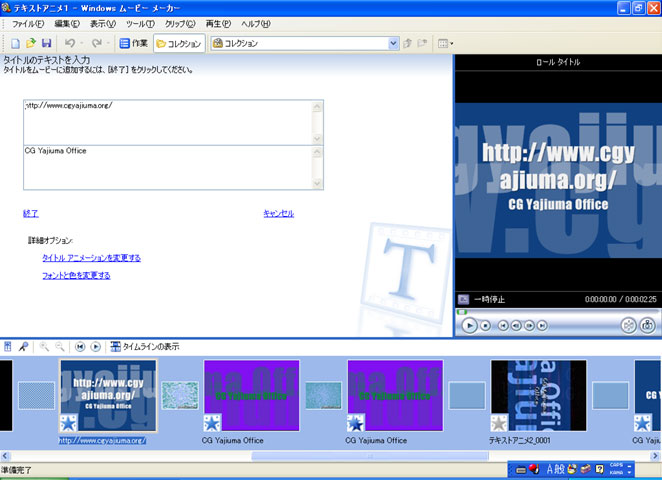Open the ツール (Tools) menu
Viewport: 662px width, 480px height.
pyautogui.click(x=140, y=23)
